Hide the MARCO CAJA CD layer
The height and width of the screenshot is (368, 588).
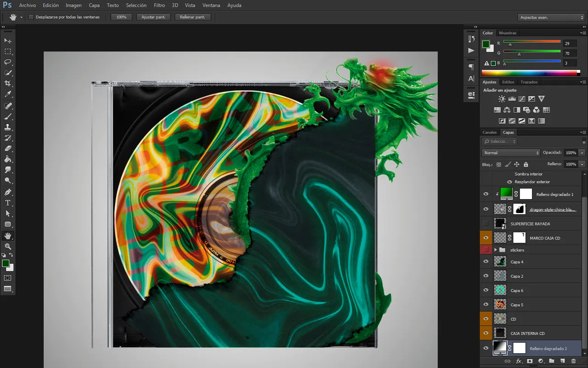click(x=486, y=238)
